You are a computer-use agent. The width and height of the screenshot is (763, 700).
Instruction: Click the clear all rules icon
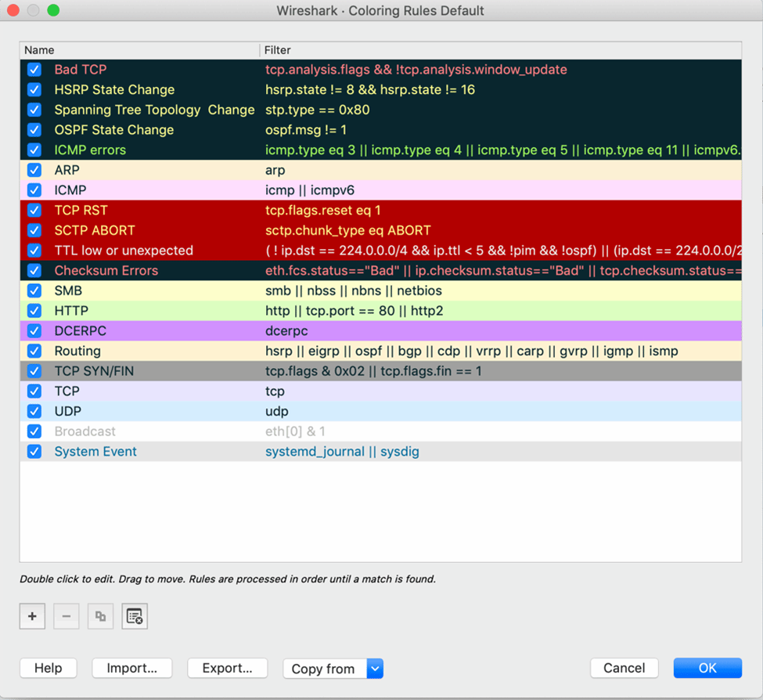pos(135,616)
